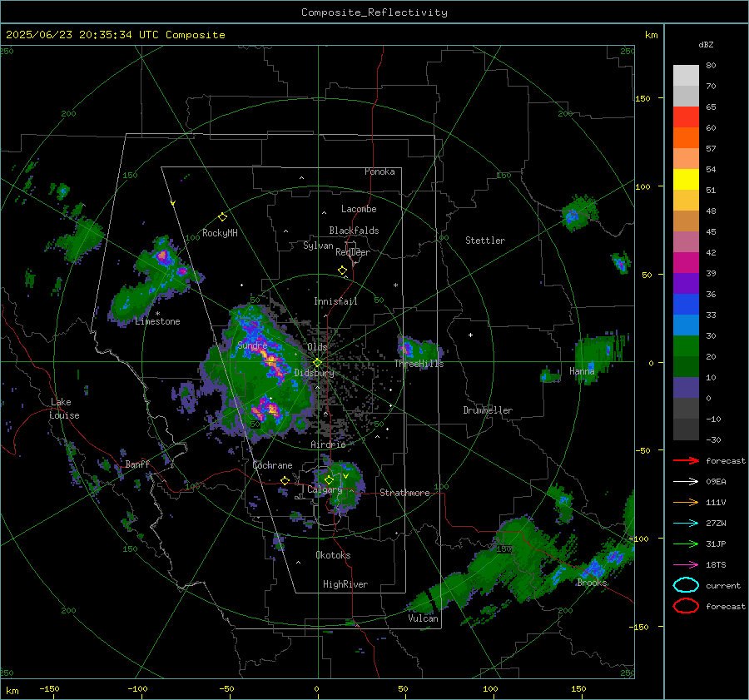Viewport: 749px width, 700px height.
Task: Click the 39 dBZ magenta color swatch
Action: coord(686,263)
